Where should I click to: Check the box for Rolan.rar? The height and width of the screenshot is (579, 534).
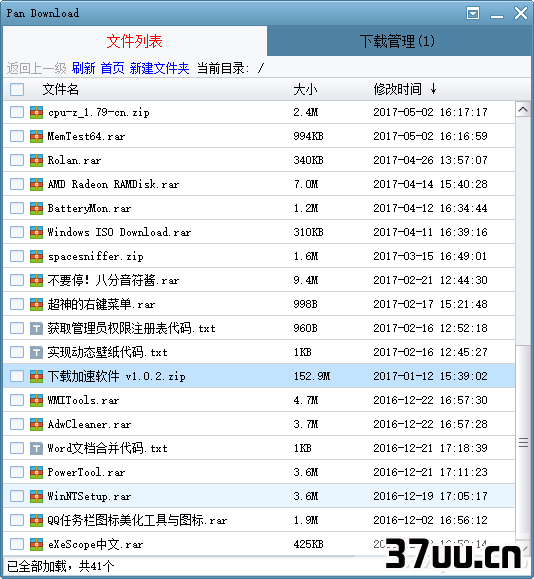[17, 160]
